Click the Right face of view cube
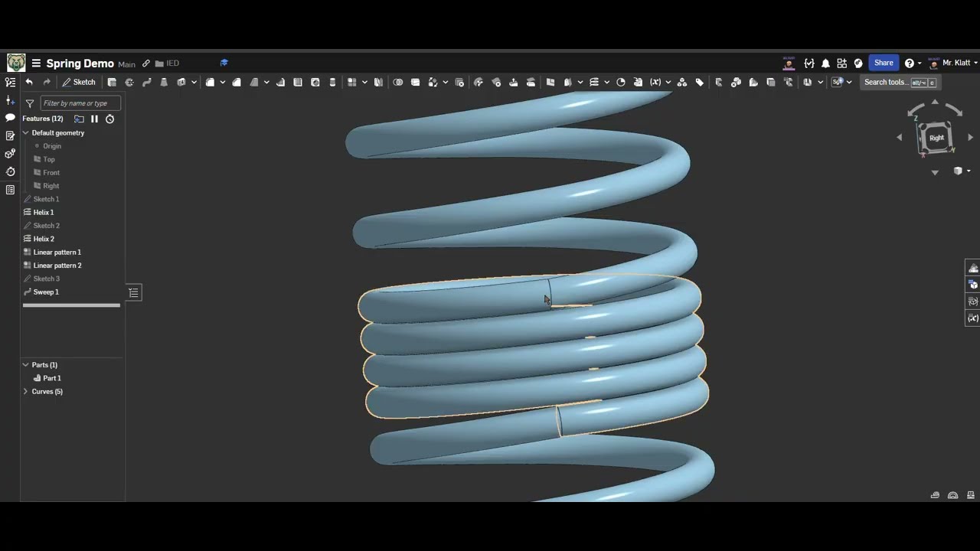980x551 pixels. click(x=936, y=138)
